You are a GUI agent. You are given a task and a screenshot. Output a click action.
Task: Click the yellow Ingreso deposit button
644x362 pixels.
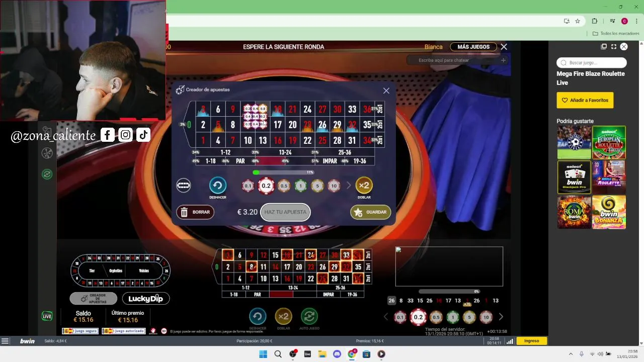point(532,341)
